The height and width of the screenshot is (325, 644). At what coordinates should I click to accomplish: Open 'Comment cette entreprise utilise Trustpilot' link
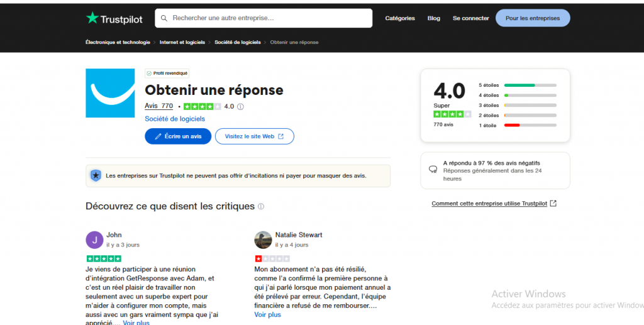[x=489, y=204]
